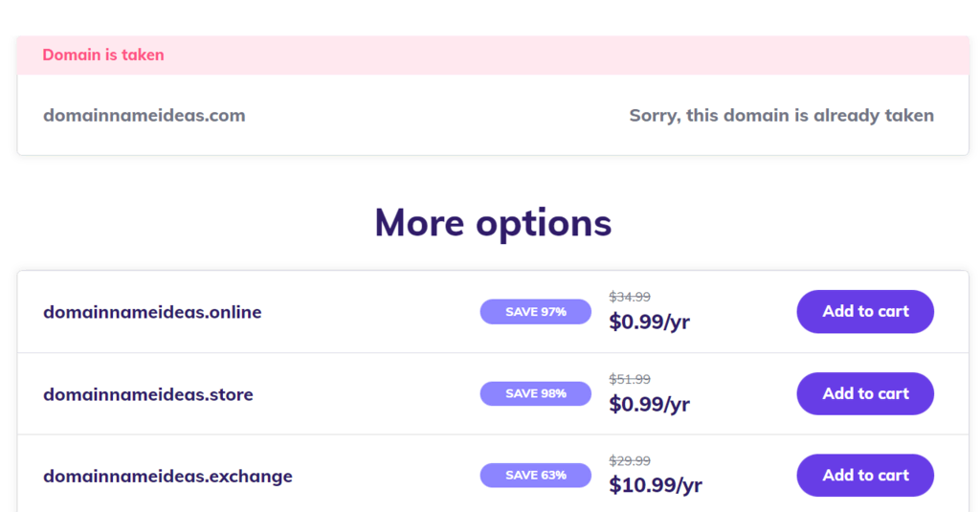Add domainnameideas.online to cart

click(x=865, y=312)
